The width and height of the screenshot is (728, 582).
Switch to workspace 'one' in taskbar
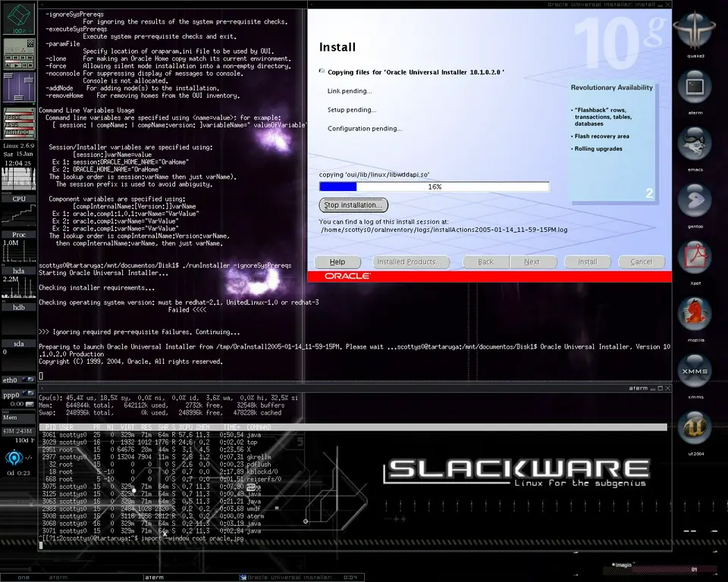[24, 577]
